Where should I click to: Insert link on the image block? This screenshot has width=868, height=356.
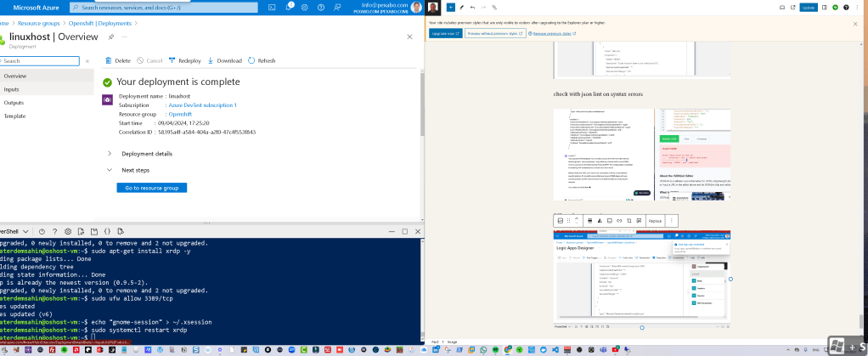619,220
